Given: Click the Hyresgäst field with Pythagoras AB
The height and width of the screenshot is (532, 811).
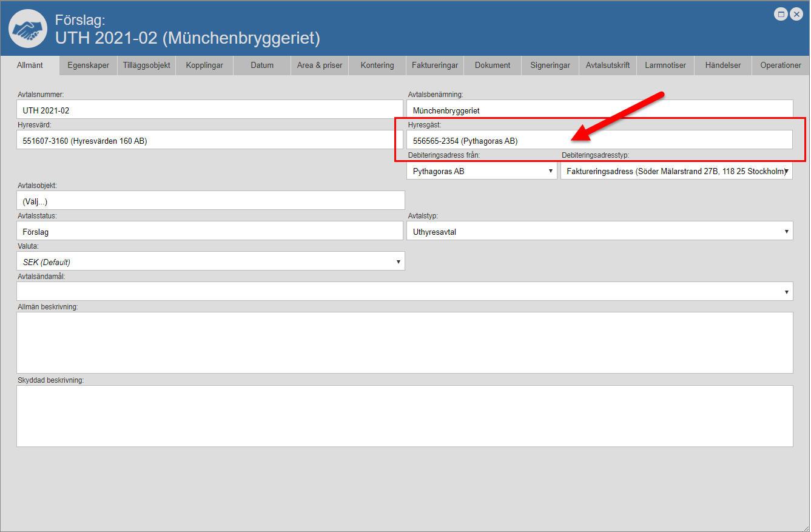Looking at the screenshot, I should coord(599,140).
